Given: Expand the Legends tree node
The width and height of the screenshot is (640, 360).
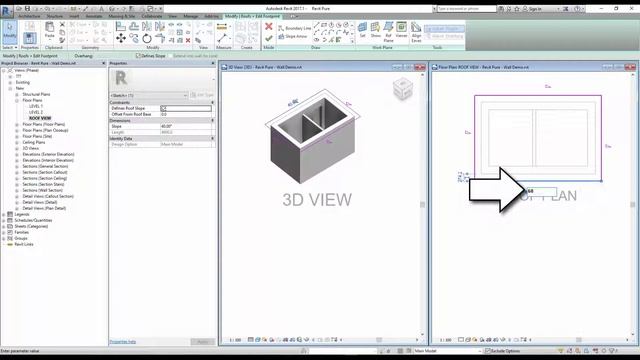Looking at the screenshot, I should [x=4, y=214].
